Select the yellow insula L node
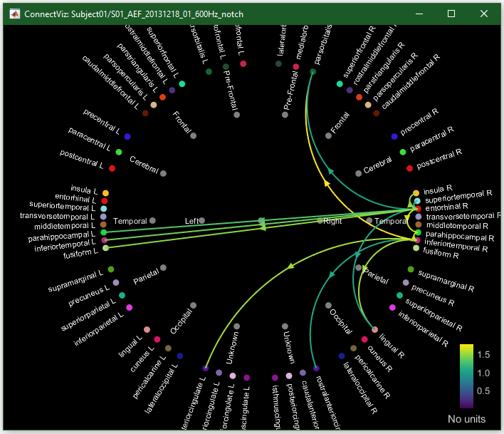The width and height of the screenshot is (504, 434). pyautogui.click(x=105, y=193)
